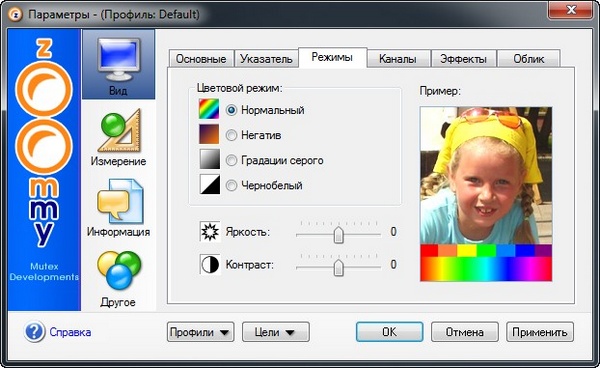Click the Применить button

(x=540, y=332)
